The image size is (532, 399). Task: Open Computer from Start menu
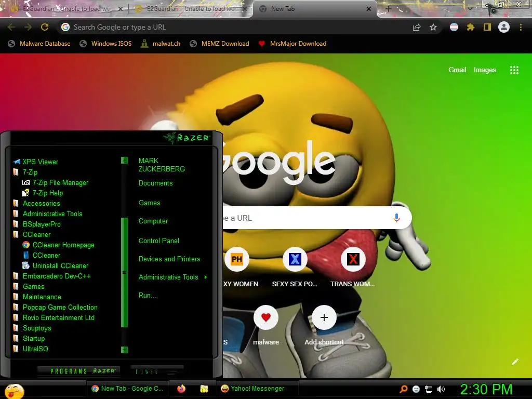point(153,221)
